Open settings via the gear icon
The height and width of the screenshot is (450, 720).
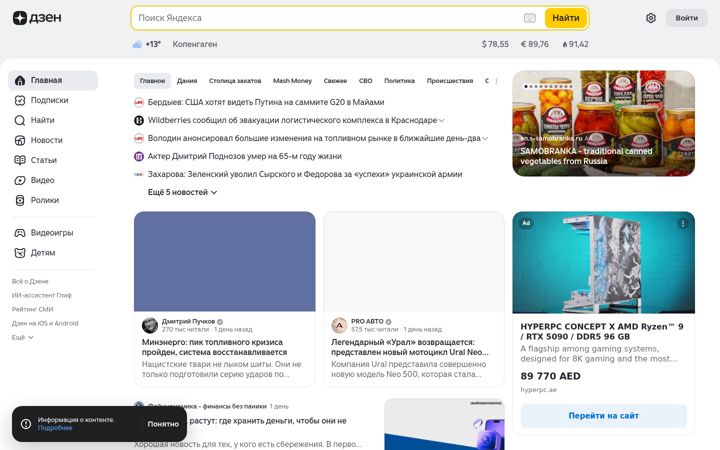[651, 18]
